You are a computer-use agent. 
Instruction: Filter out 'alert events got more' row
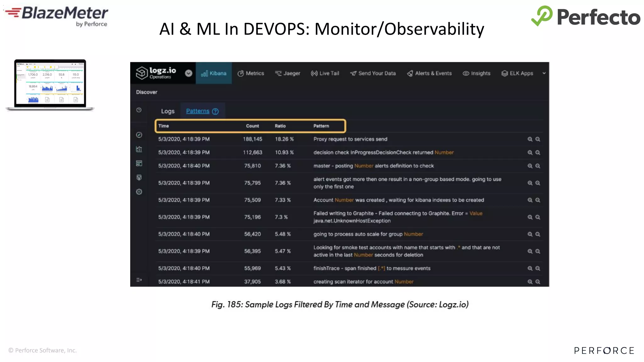point(538,183)
